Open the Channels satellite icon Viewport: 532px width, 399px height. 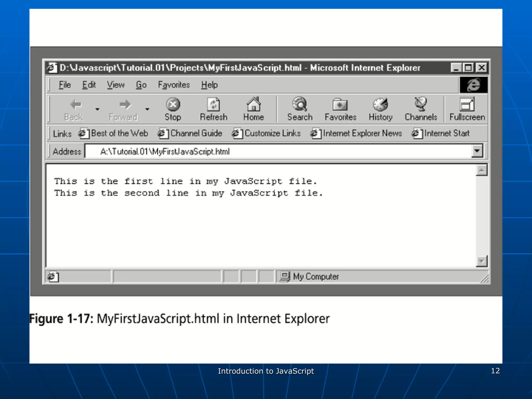point(421,104)
